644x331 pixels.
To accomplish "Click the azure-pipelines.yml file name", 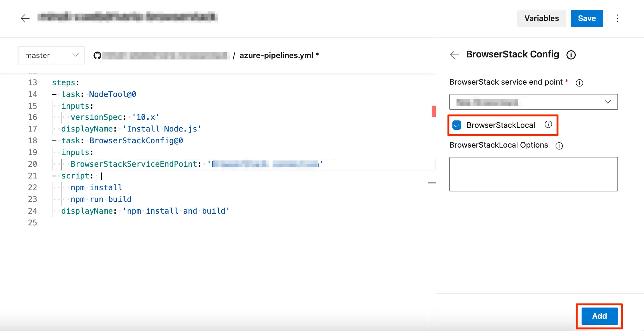I will tap(276, 55).
